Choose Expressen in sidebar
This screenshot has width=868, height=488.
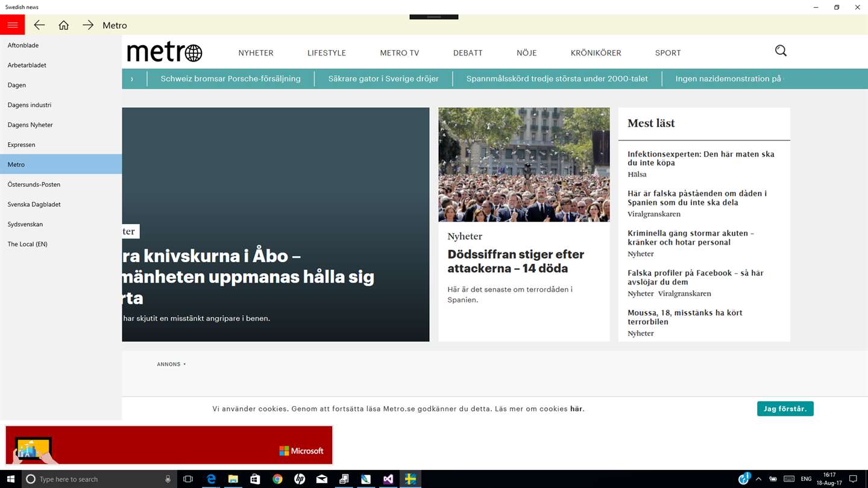(x=61, y=145)
